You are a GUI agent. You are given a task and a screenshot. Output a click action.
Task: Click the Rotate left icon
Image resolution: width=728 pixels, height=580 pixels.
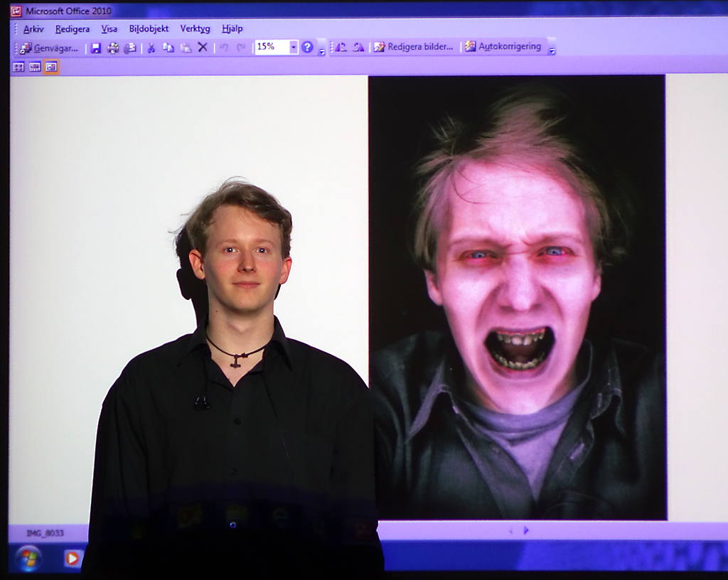tap(341, 47)
